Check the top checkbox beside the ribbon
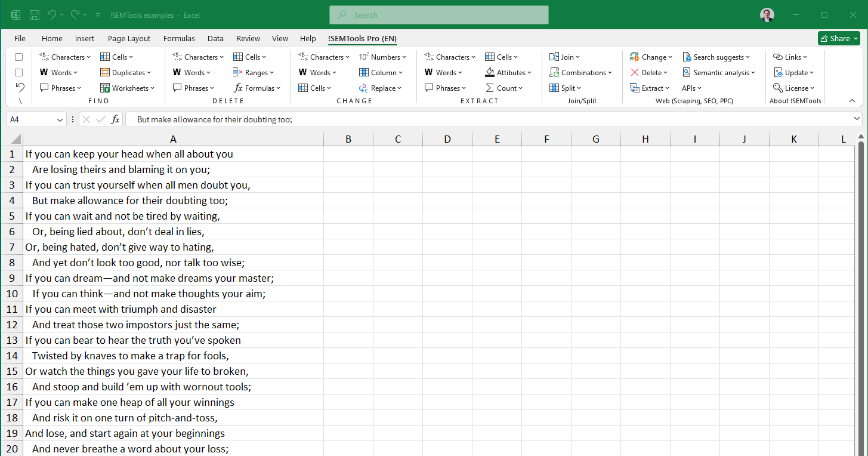Image resolution: width=868 pixels, height=456 pixels. (x=18, y=56)
